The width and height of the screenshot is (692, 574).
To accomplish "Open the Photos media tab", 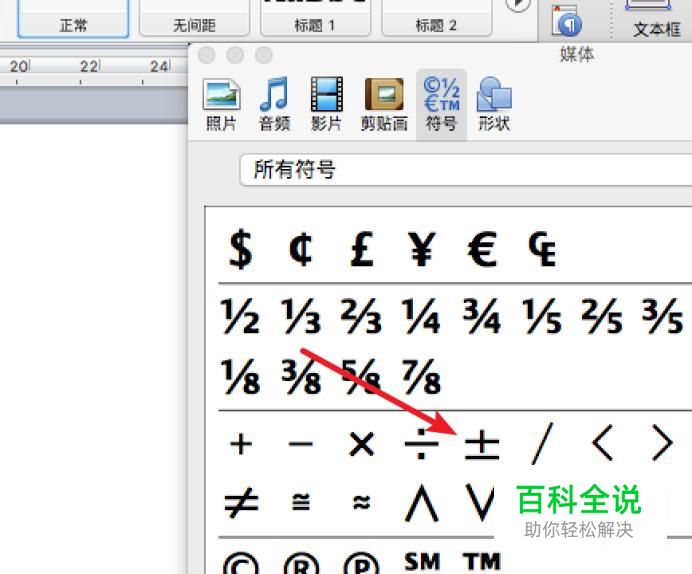I will (x=221, y=105).
